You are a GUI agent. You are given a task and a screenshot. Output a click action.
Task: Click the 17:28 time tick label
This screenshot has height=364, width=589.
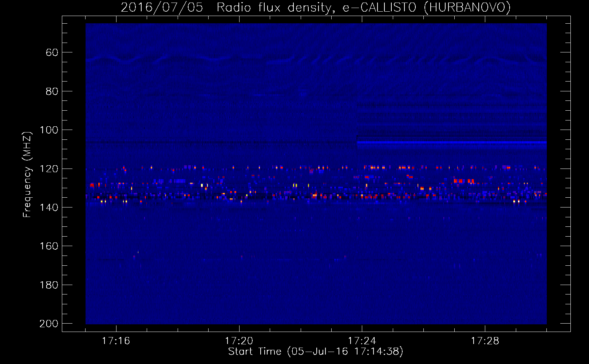[485, 341]
